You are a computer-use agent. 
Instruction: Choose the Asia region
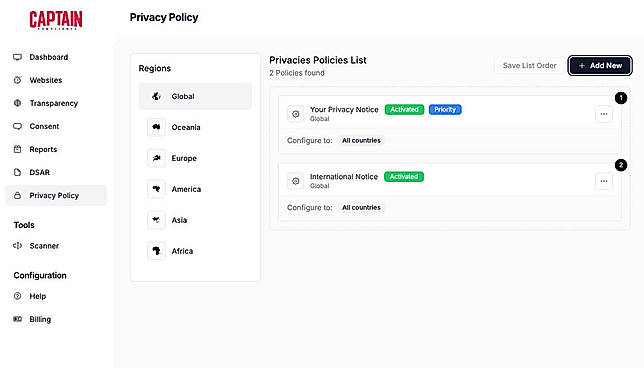tap(195, 220)
